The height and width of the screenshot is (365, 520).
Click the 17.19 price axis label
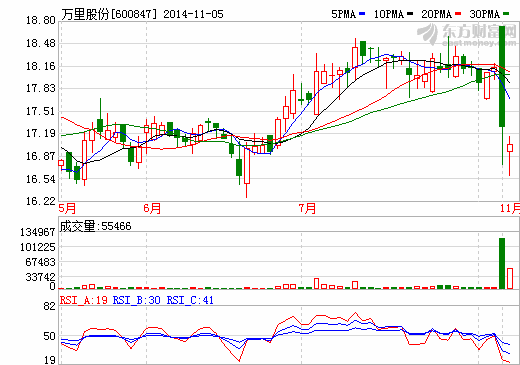[x=41, y=133]
